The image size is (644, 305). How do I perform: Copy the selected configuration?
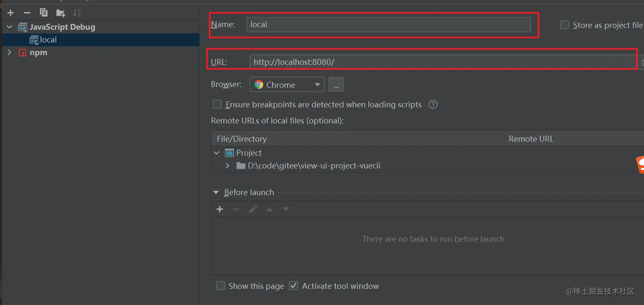point(43,13)
